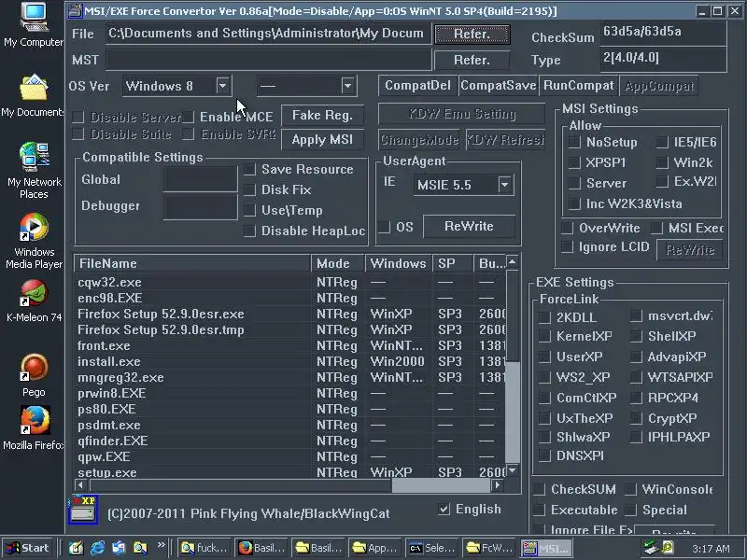Click the MSI... taskbar button

pos(546,548)
